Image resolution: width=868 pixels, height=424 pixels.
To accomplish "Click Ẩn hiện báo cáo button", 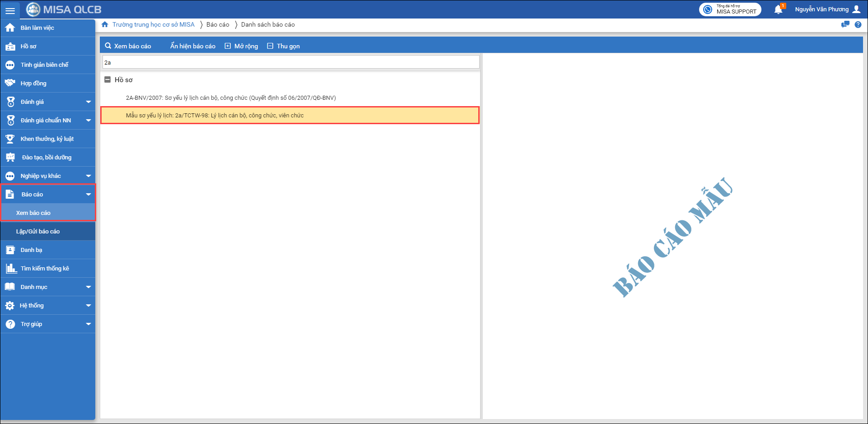I will point(192,46).
